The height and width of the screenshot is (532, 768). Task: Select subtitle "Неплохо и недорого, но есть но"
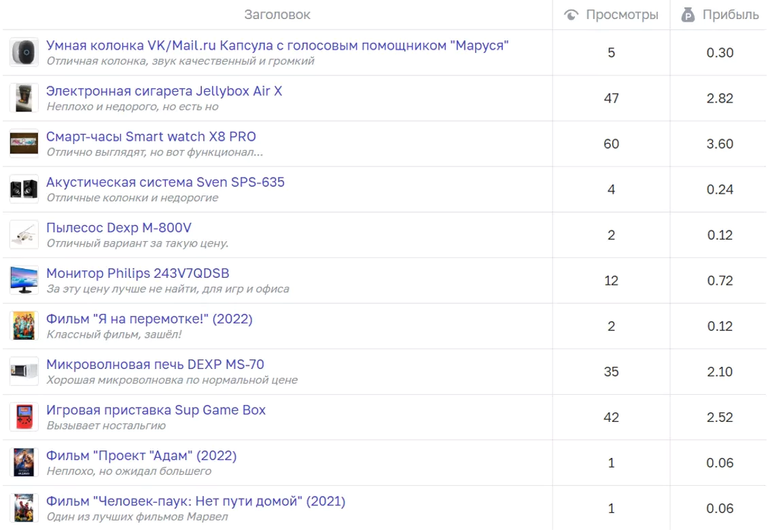point(133,106)
